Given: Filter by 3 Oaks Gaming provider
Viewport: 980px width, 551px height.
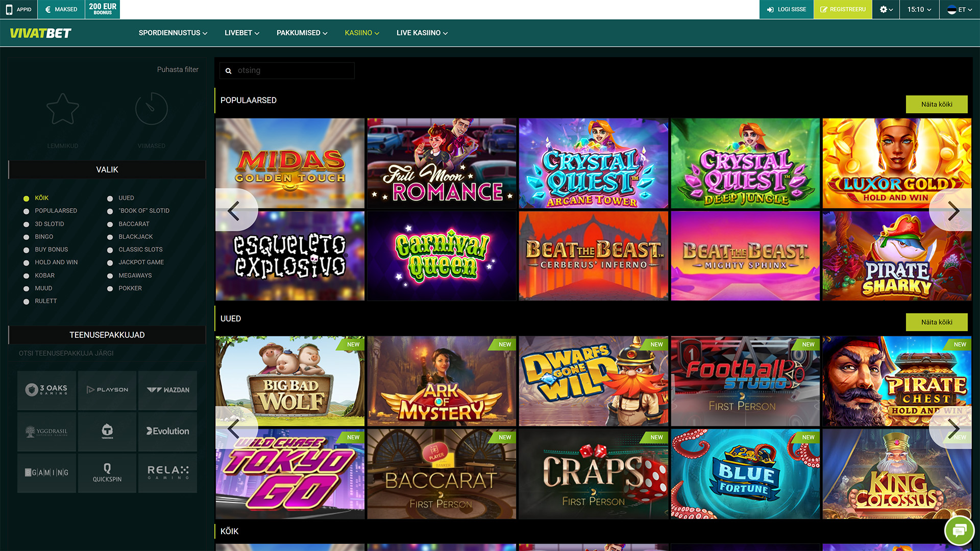Looking at the screenshot, I should tap(46, 390).
